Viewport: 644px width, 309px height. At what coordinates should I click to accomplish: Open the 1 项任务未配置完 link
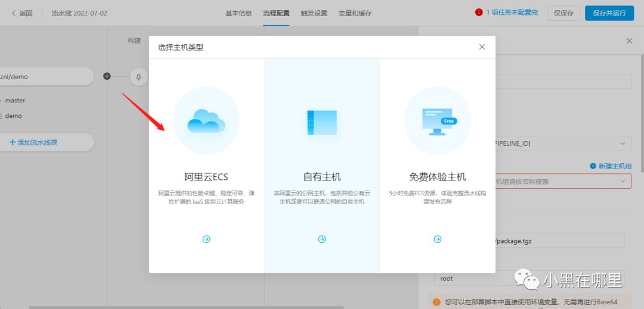tap(512, 13)
